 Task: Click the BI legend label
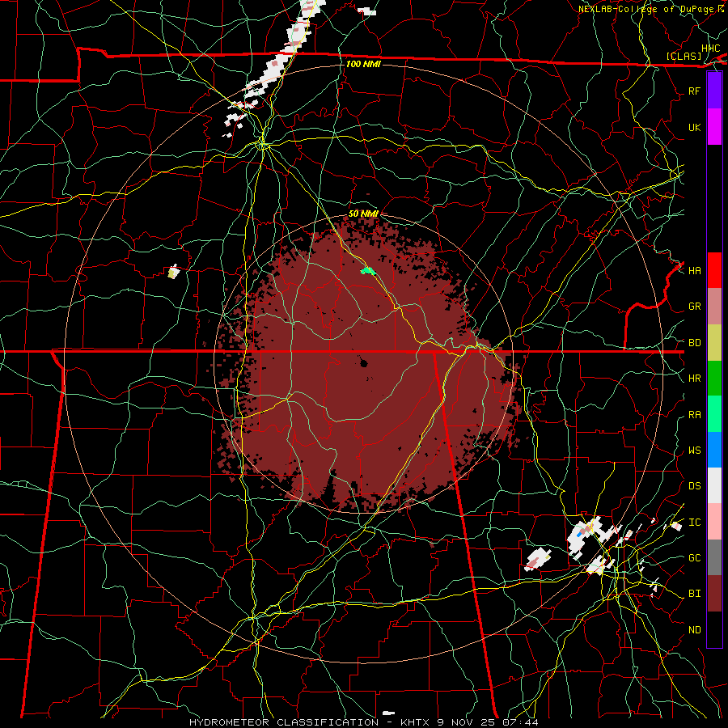[x=694, y=594]
